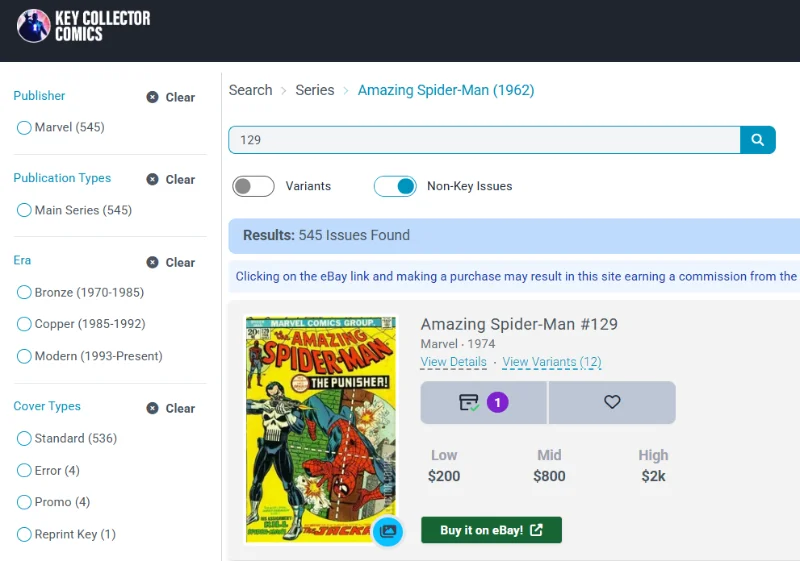The width and height of the screenshot is (800, 561).
Task: Open the Amazing Spider-Man #129 title
Action: click(519, 324)
